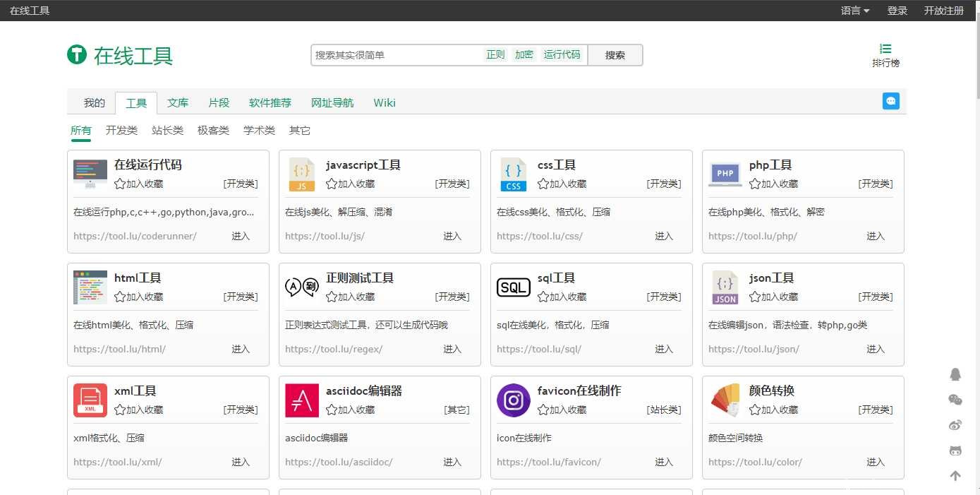The height and width of the screenshot is (495, 980).
Task: Filter by 极客类 category
Action: pos(213,131)
